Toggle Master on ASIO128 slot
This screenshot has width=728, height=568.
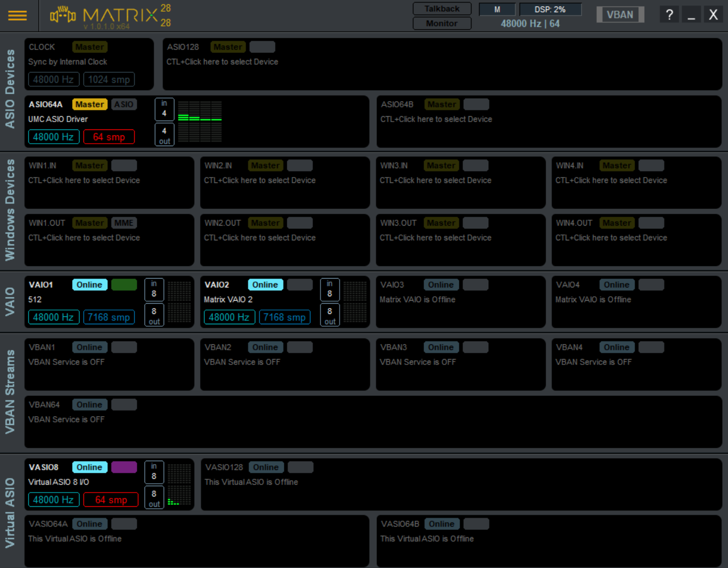pos(228,47)
